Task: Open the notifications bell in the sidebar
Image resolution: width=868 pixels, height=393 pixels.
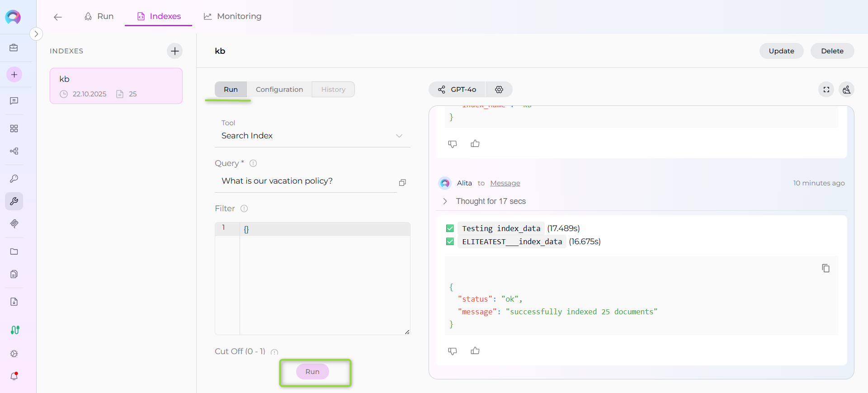Action: (x=14, y=376)
